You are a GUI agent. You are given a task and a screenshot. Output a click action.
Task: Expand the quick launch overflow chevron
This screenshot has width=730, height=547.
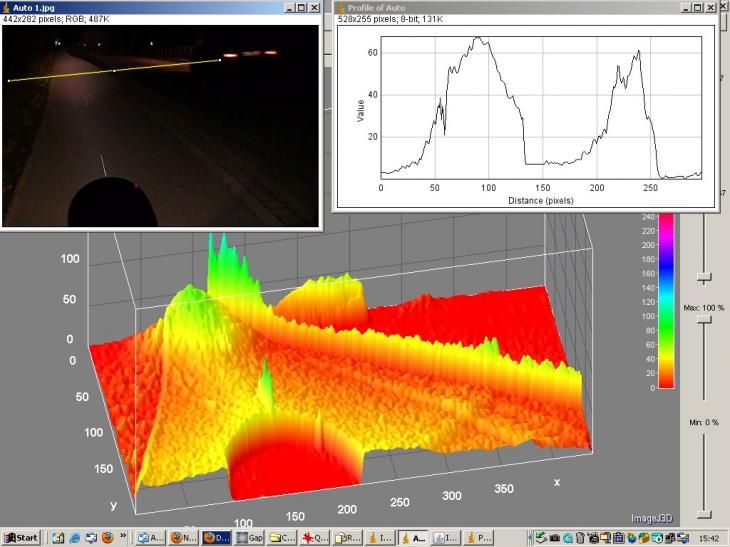click(x=123, y=537)
